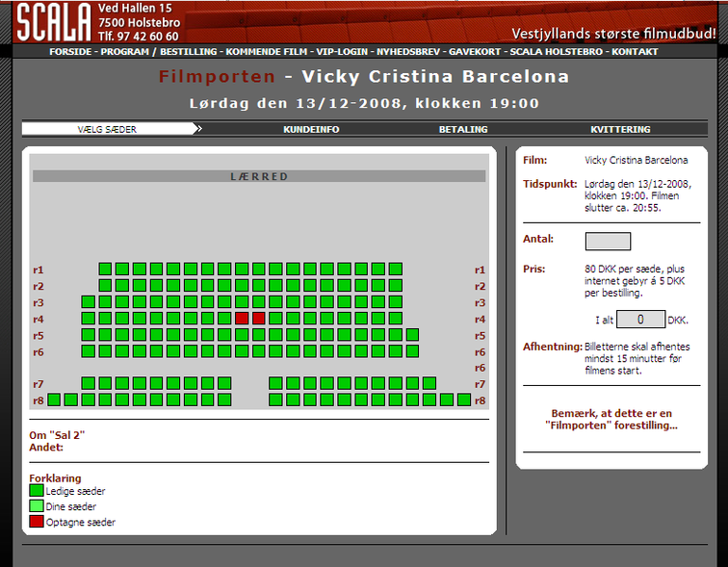
Task: Click the Filmporten forestilling notice
Action: 611,419
